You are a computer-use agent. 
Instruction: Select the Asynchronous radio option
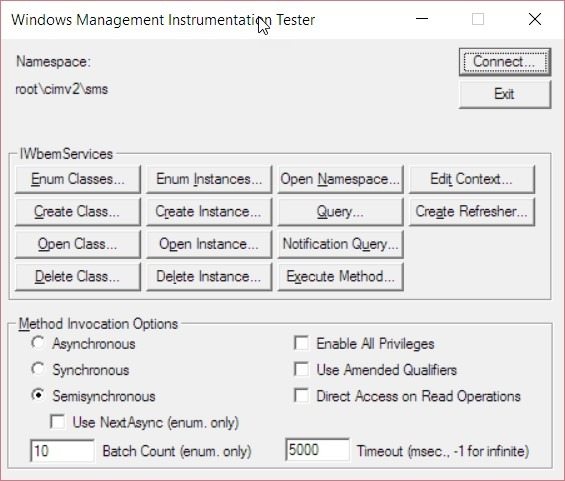[x=38, y=343]
